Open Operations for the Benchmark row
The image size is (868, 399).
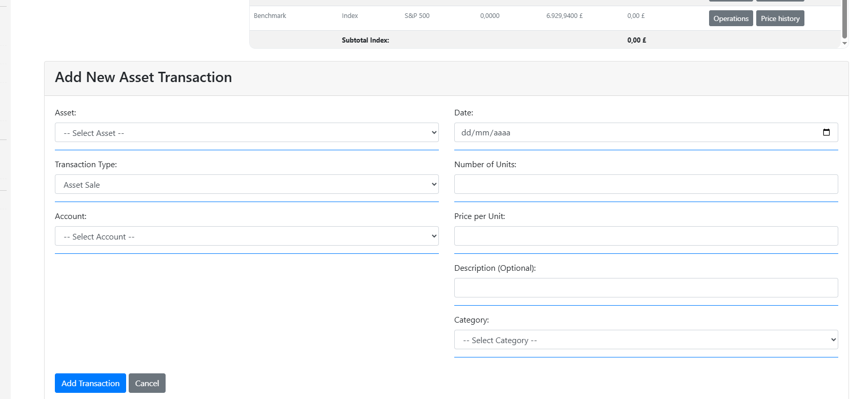[x=731, y=18]
